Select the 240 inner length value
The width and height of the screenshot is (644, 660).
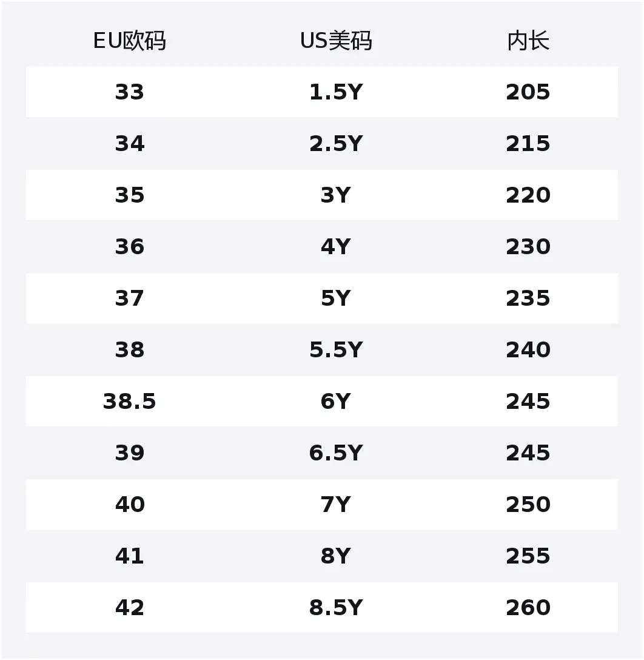pos(528,350)
